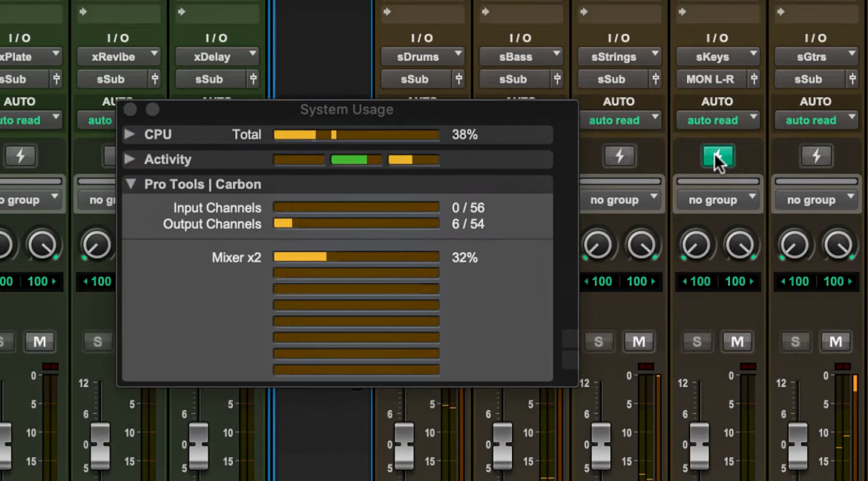Click sSub output selector on sGtrs
Image resolution: width=868 pixels, height=481 pixels.
point(809,79)
